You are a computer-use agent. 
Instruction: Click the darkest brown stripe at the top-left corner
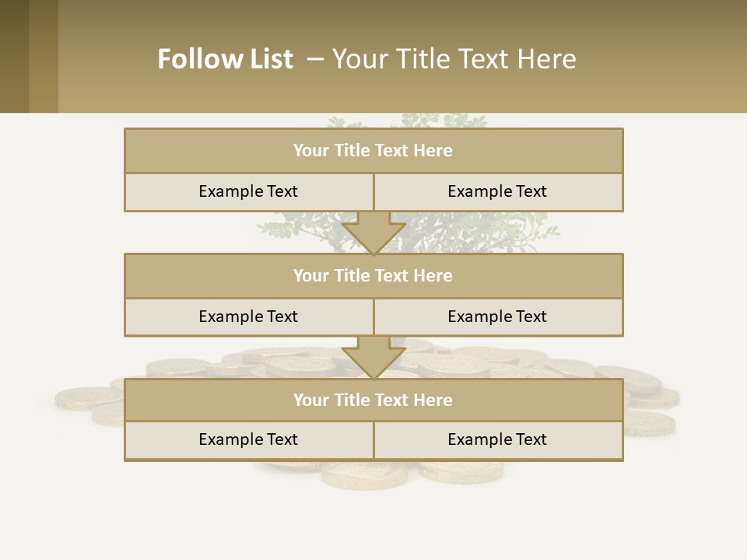(x=14, y=56)
